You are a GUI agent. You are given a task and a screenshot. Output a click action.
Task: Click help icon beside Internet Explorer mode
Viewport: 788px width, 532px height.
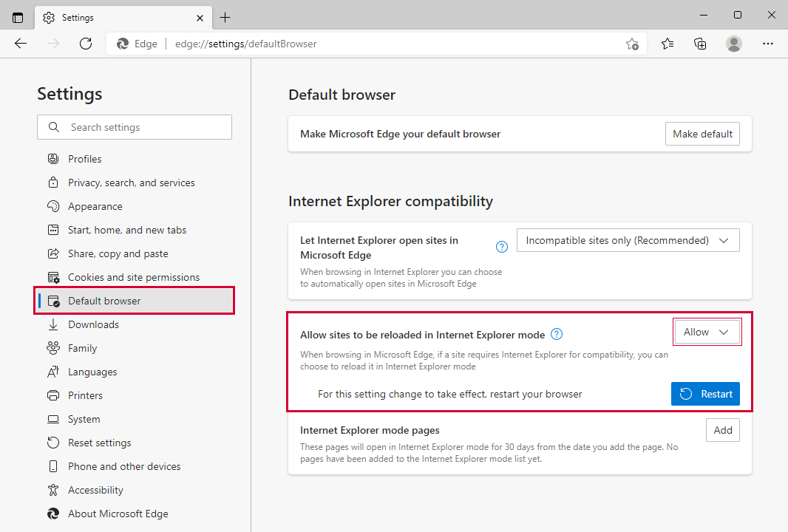(x=557, y=334)
